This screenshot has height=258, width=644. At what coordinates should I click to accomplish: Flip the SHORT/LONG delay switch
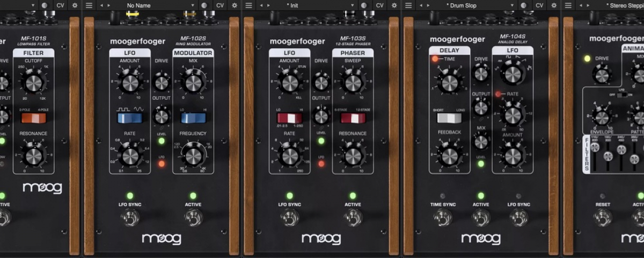tap(449, 118)
